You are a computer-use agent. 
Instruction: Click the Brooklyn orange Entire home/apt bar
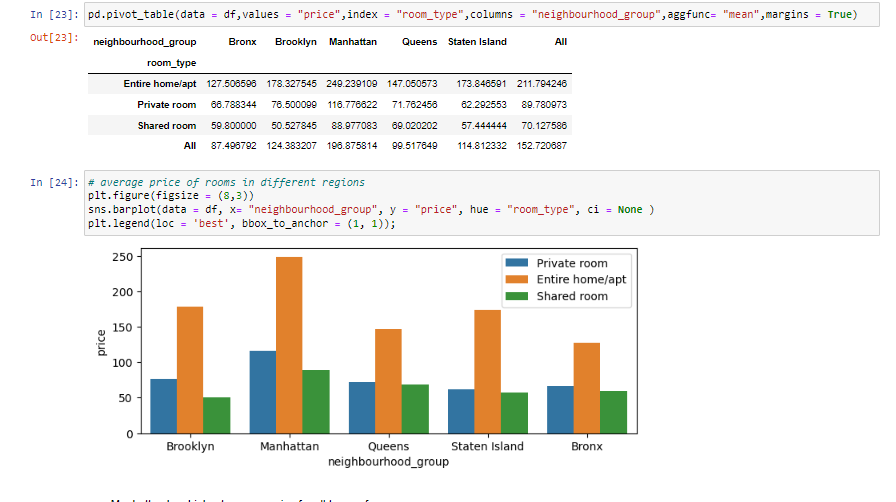click(190, 370)
